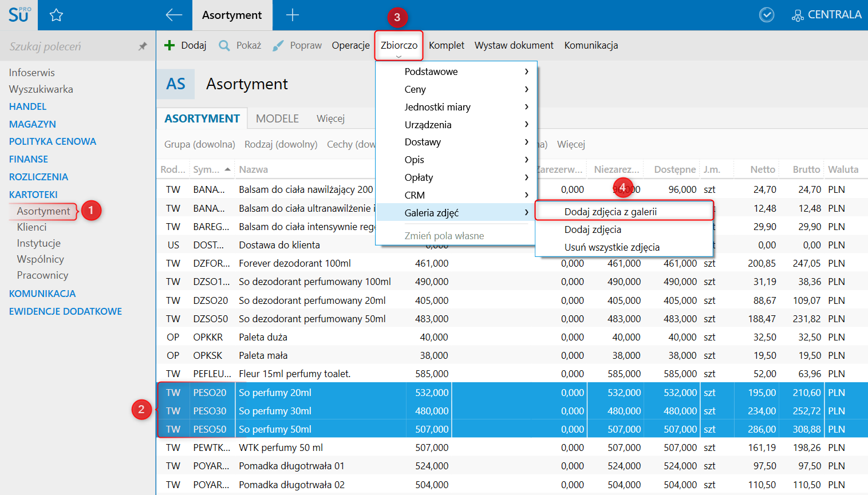Choose Dodaj zdjęcia z galerii

coord(610,212)
